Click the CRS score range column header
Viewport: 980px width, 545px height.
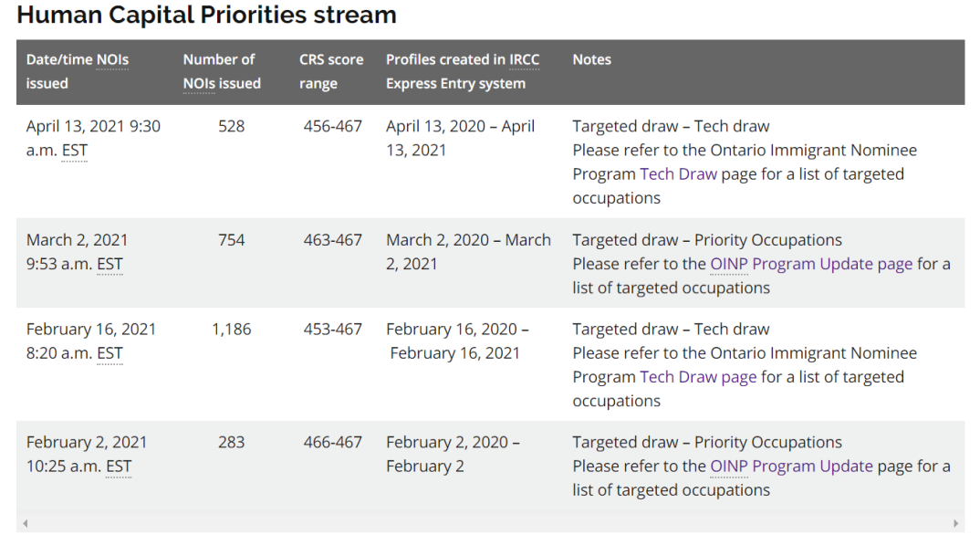click(330, 71)
